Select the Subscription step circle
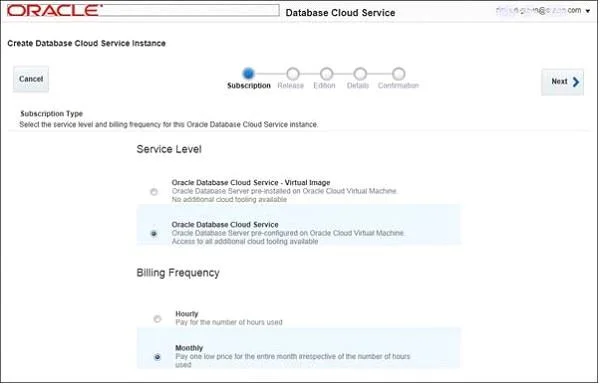 pos(248,73)
